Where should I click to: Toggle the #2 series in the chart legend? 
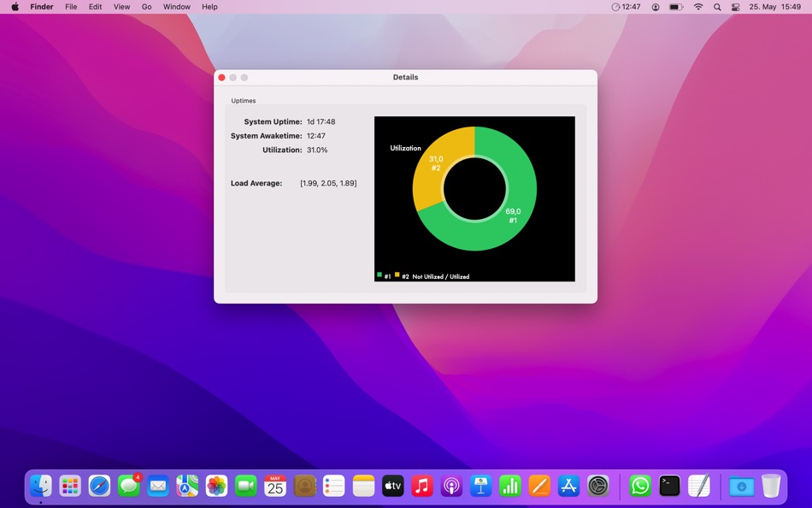click(x=401, y=275)
